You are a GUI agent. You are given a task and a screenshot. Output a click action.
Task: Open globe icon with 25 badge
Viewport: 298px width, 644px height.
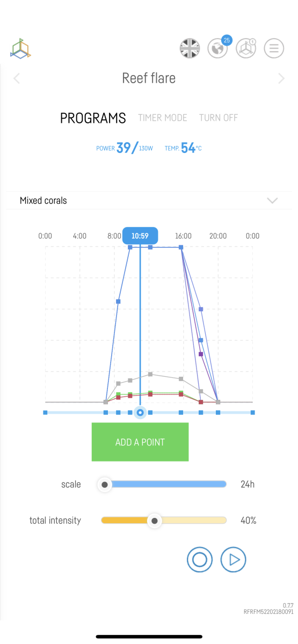219,48
